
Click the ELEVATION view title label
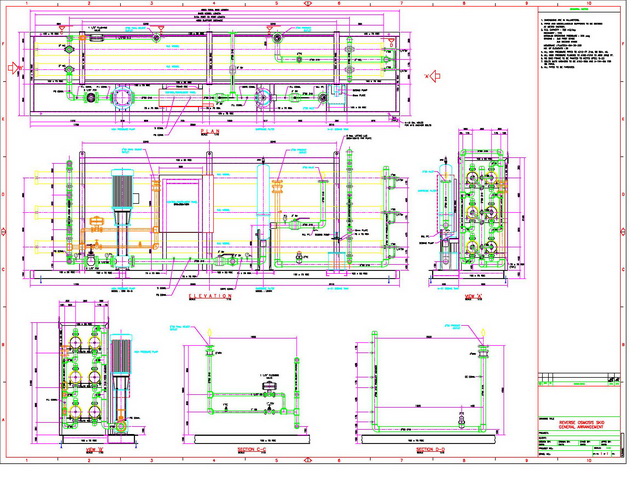(211, 296)
